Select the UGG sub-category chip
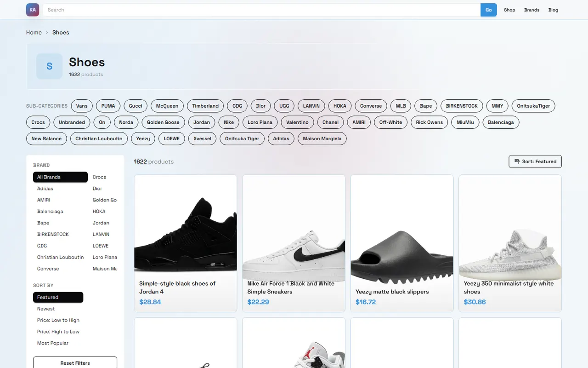Viewport: 588px width, 368px height. tap(284, 106)
